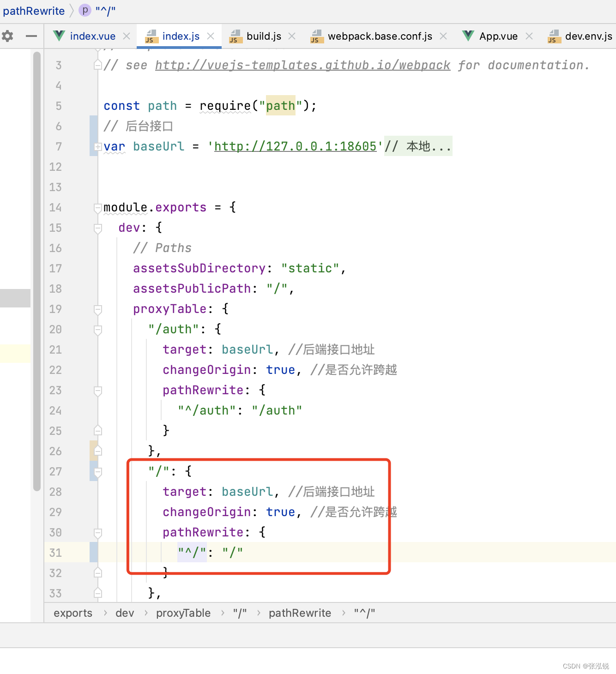Click the highlighted "path" string on line 5
Image resolution: width=616 pixels, height=674 pixels.
[x=280, y=106]
